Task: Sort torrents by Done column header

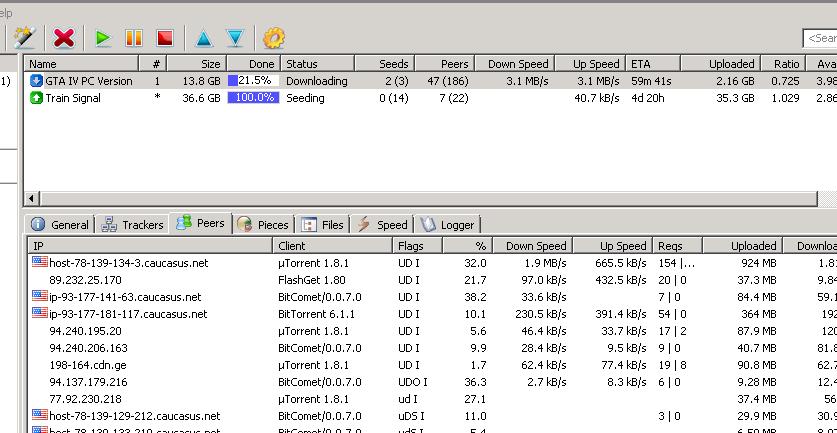Action: point(254,64)
